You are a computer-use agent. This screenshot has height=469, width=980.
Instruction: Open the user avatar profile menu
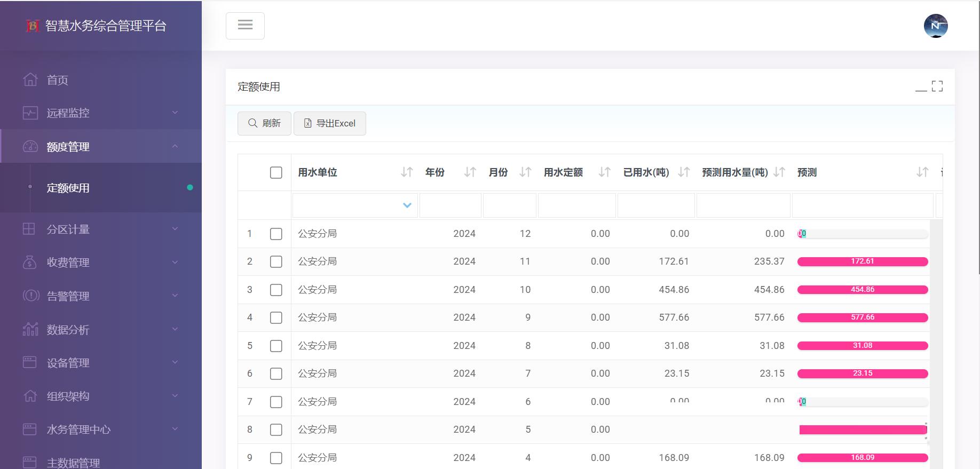[935, 26]
